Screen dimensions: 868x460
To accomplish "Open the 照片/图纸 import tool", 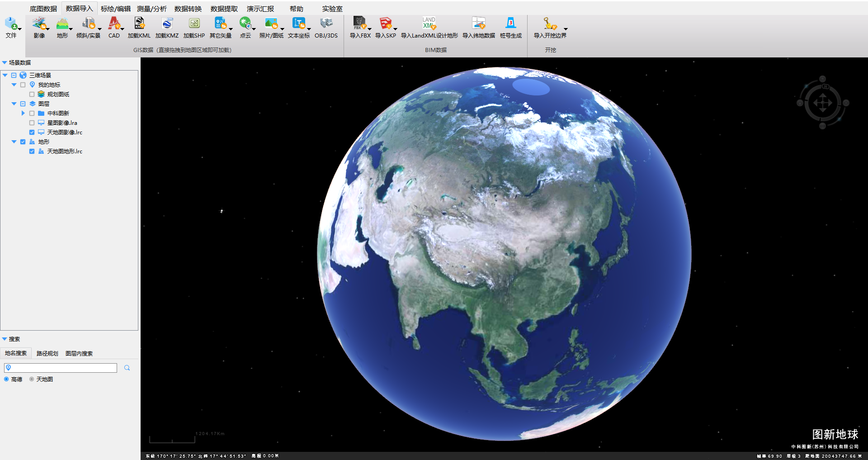I will click(271, 27).
